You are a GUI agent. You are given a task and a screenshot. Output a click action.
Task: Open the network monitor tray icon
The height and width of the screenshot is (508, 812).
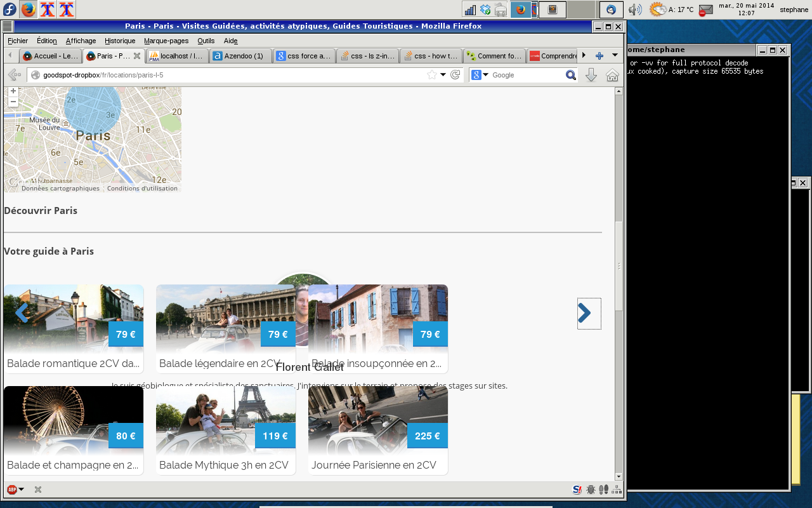[x=470, y=10]
